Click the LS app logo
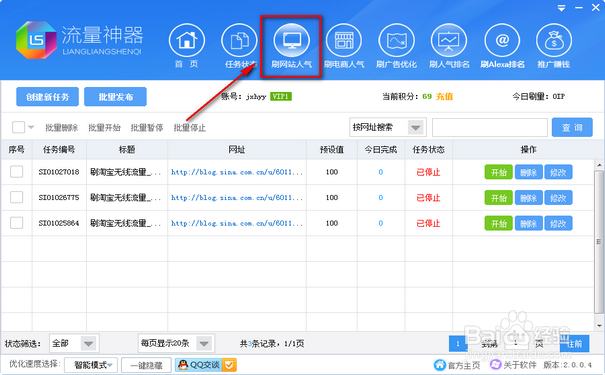 36,40
